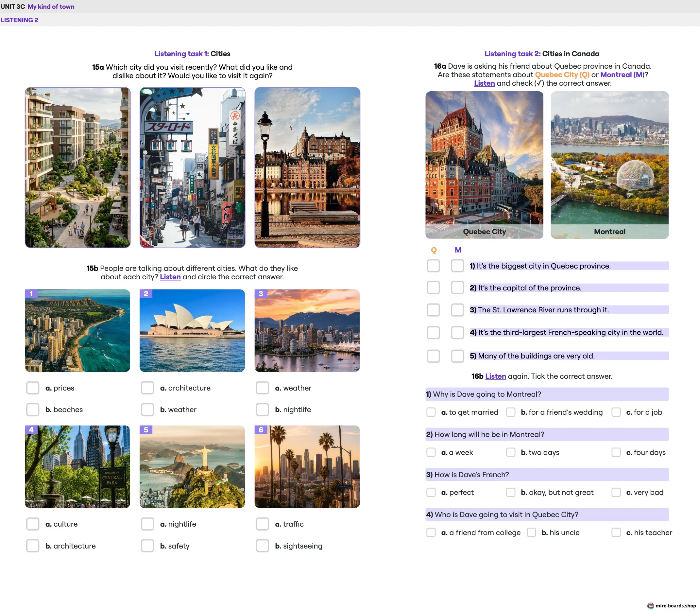The height and width of the screenshot is (611, 700).
Task: Open the Listen link in task 16a
Action: pos(484,83)
